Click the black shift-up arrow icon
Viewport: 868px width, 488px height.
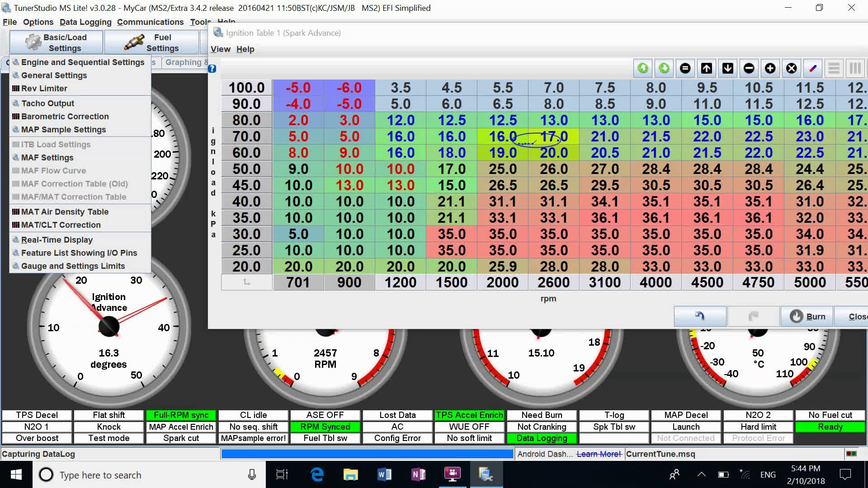pyautogui.click(x=706, y=68)
